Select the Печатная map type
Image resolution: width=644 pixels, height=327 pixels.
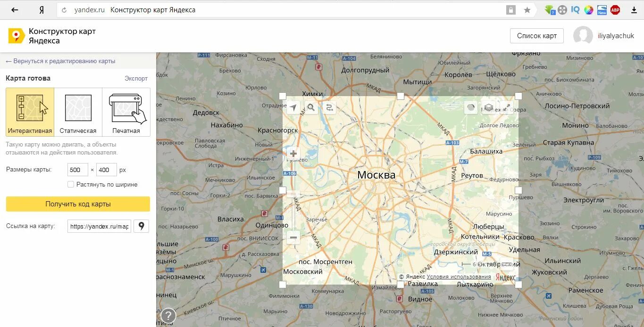point(126,112)
